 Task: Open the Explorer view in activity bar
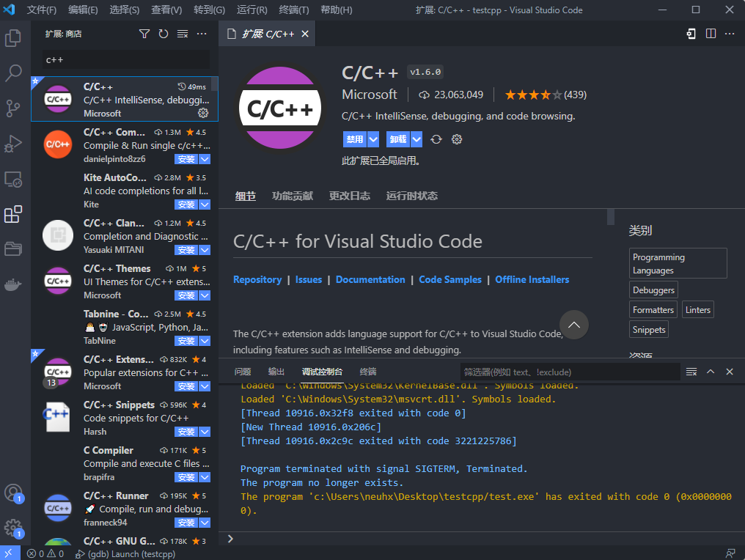click(x=12, y=38)
